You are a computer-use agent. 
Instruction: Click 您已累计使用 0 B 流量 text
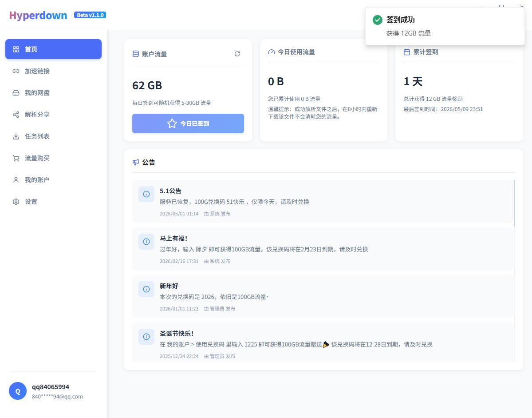point(294,99)
